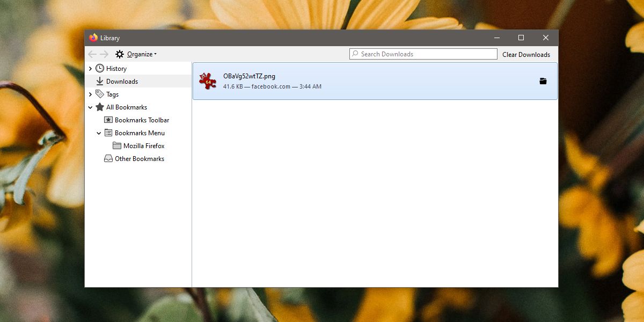Click the All Bookmarks star icon
This screenshot has width=644, height=322.
click(x=100, y=107)
